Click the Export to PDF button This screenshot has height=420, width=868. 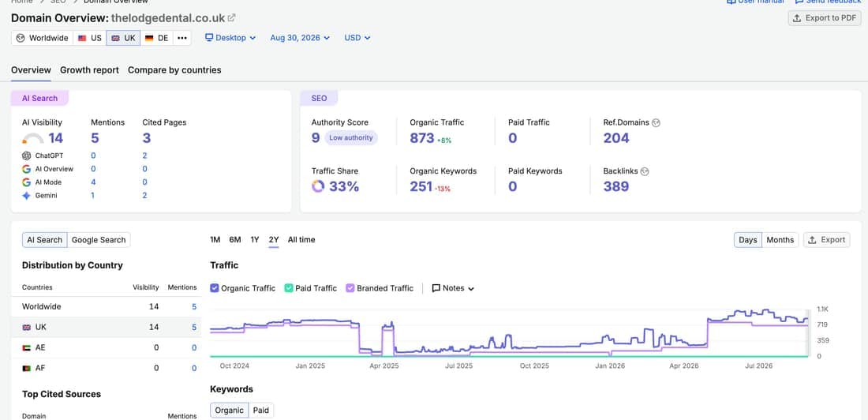click(x=825, y=18)
